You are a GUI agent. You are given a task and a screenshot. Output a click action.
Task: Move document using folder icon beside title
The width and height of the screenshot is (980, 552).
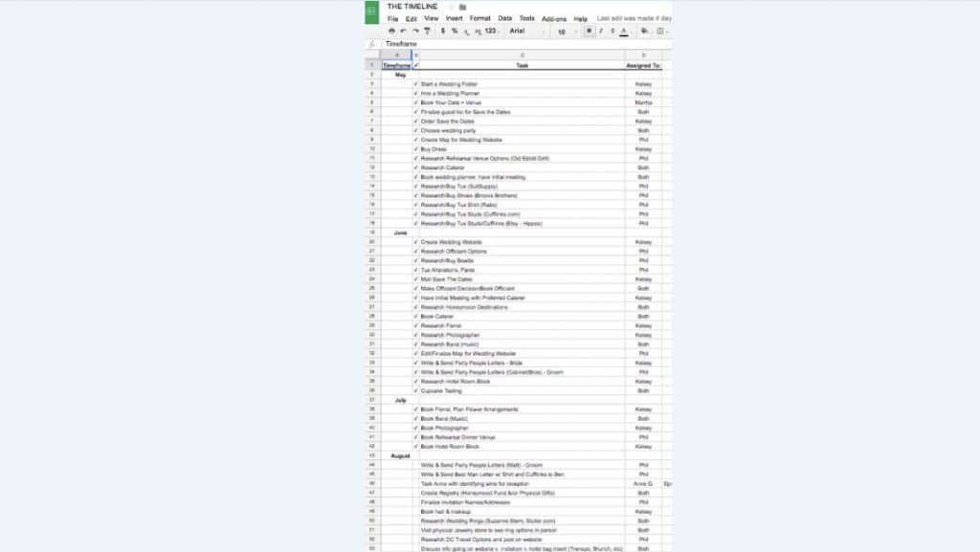pos(463,7)
